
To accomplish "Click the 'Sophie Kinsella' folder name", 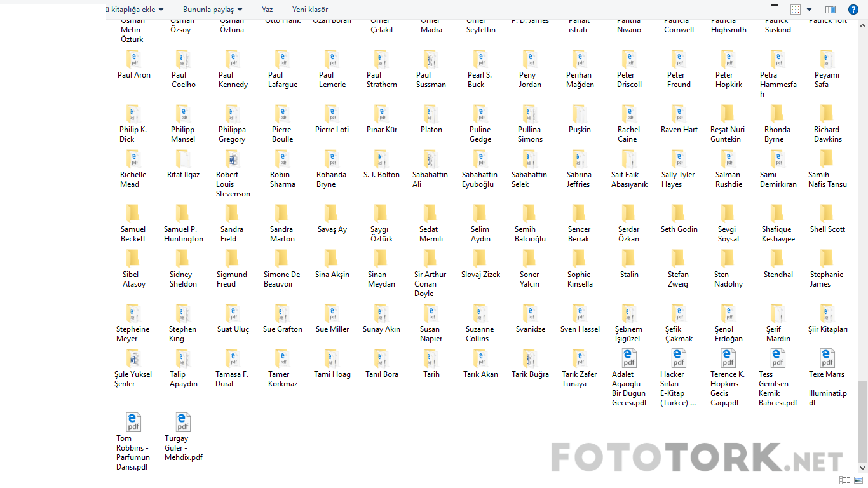I will pyautogui.click(x=580, y=280).
